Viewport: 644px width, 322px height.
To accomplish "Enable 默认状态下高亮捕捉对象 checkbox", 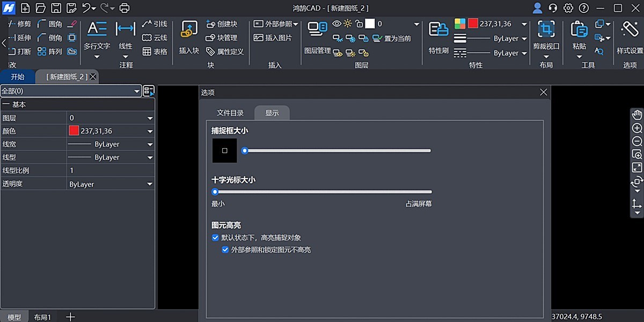I will tap(215, 237).
